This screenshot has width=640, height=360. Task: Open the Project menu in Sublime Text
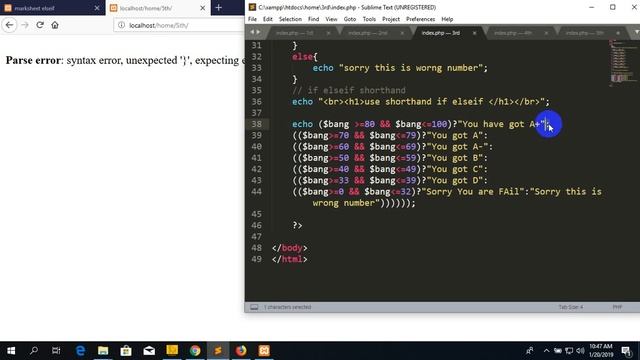tap(391, 19)
